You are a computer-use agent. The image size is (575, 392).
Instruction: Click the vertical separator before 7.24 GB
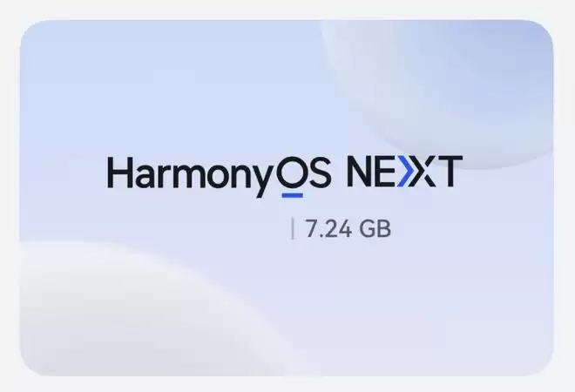292,228
